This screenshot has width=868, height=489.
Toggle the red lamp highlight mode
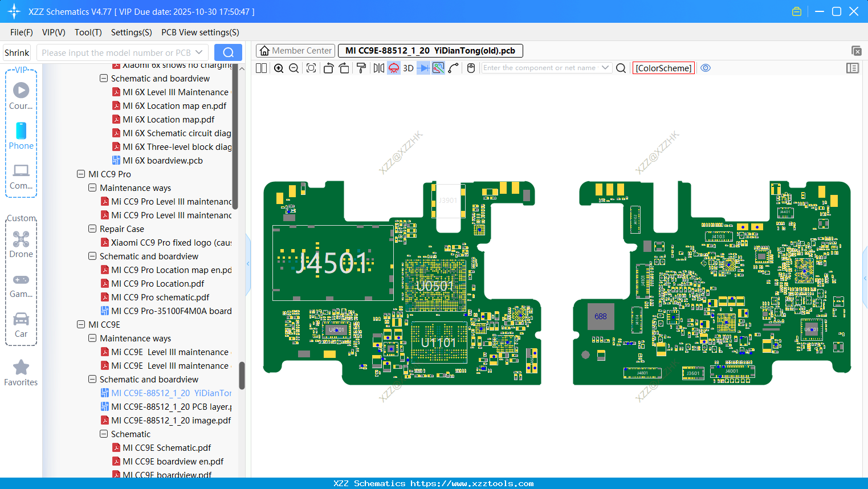pyautogui.click(x=393, y=68)
